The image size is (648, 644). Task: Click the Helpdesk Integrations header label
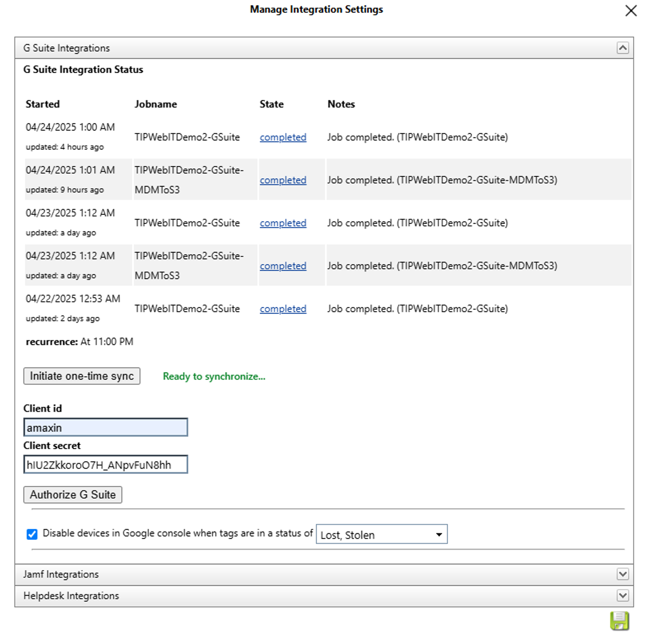[x=71, y=596]
